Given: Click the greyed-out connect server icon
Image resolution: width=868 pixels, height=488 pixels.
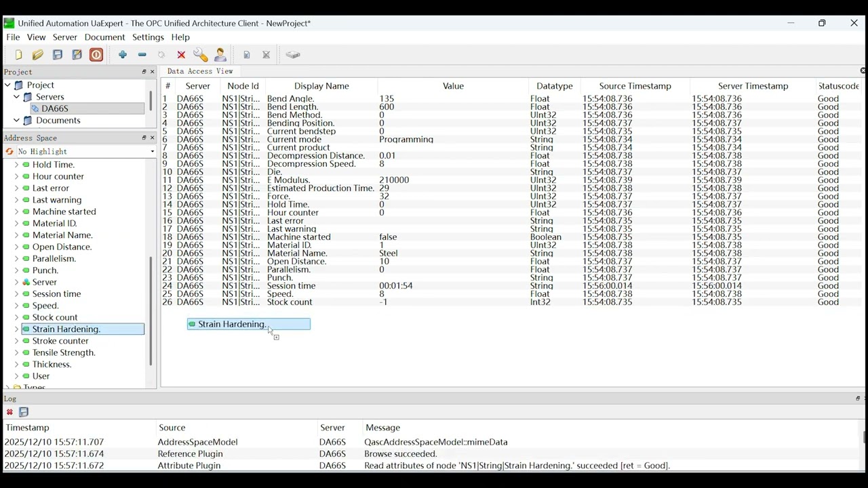Looking at the screenshot, I should pos(162,55).
